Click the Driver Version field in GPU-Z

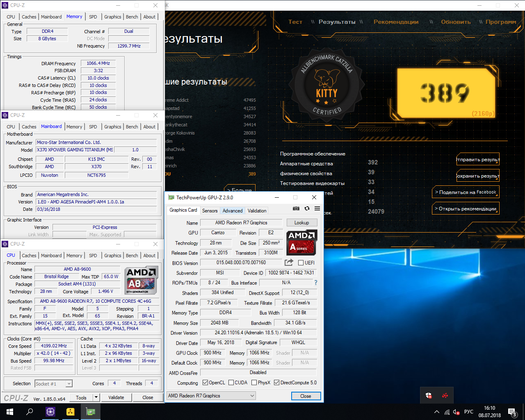click(x=258, y=333)
